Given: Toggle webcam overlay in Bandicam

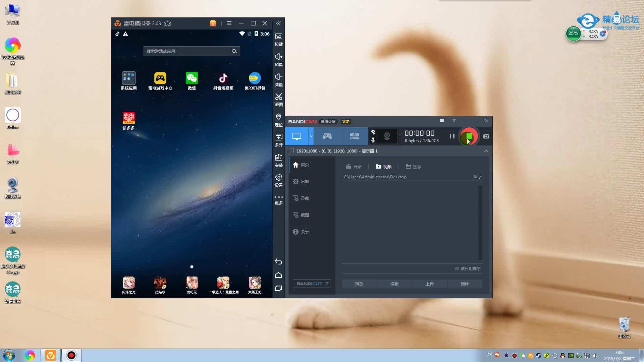Looking at the screenshot, I should click(387, 136).
